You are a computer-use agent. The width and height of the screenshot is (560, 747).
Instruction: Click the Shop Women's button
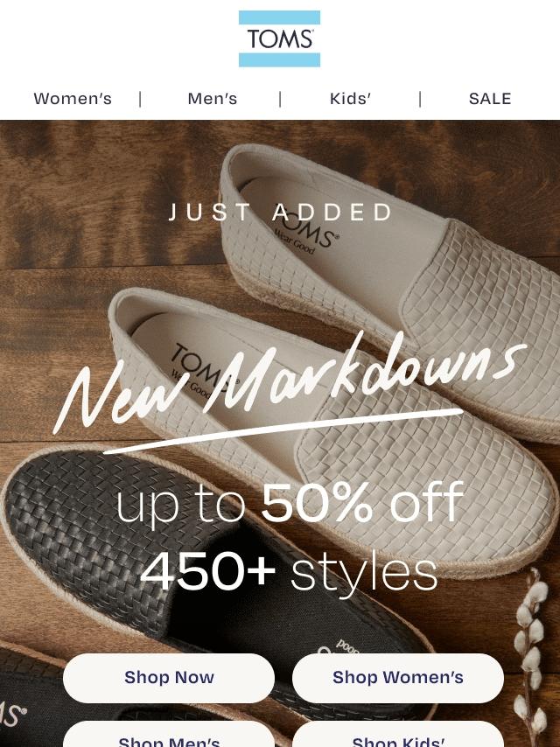coord(398,677)
